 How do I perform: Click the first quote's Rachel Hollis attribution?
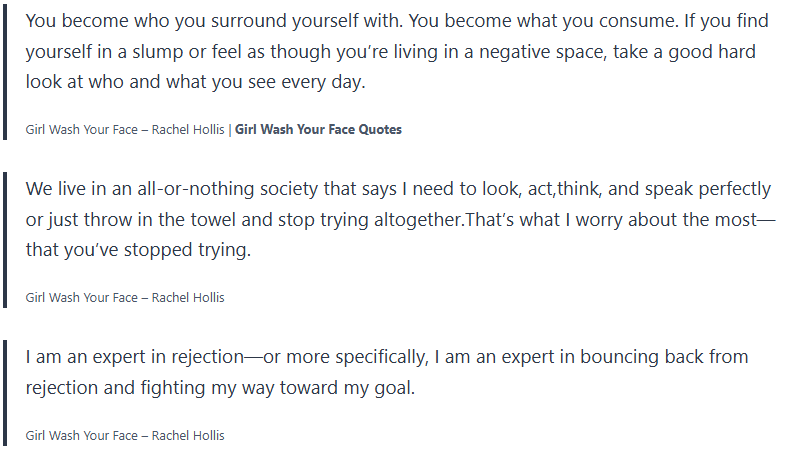(125, 130)
